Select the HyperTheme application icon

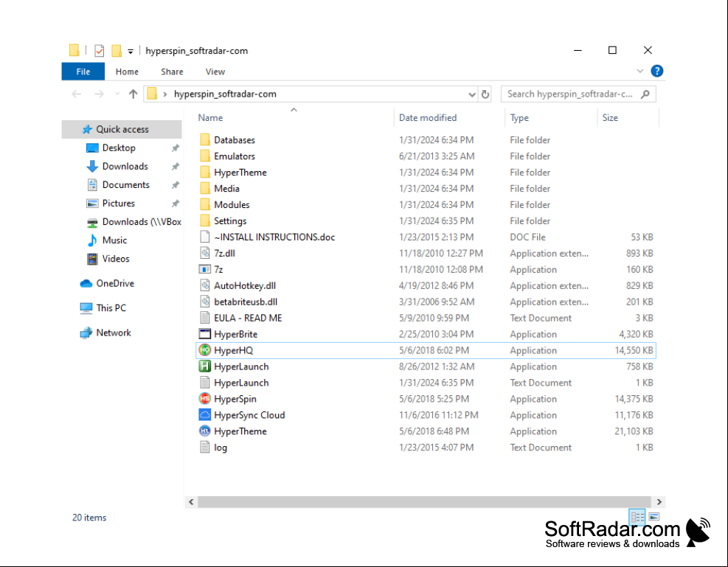coord(205,431)
